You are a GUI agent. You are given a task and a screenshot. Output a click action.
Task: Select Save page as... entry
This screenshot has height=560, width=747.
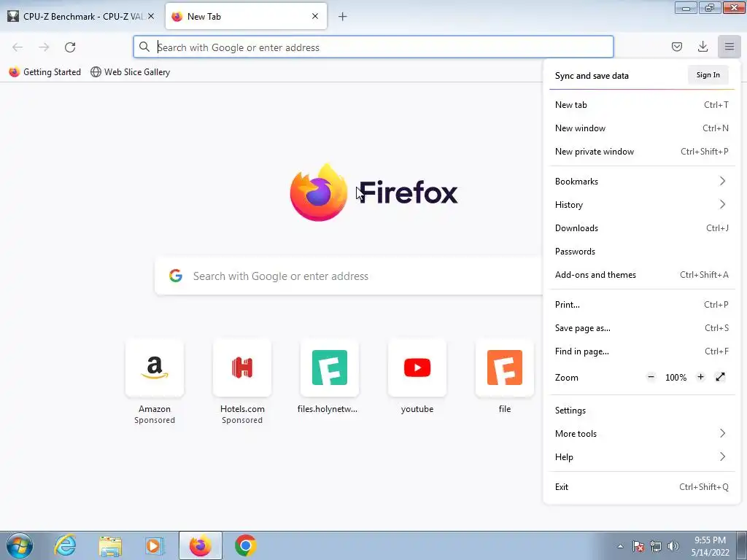click(642, 327)
